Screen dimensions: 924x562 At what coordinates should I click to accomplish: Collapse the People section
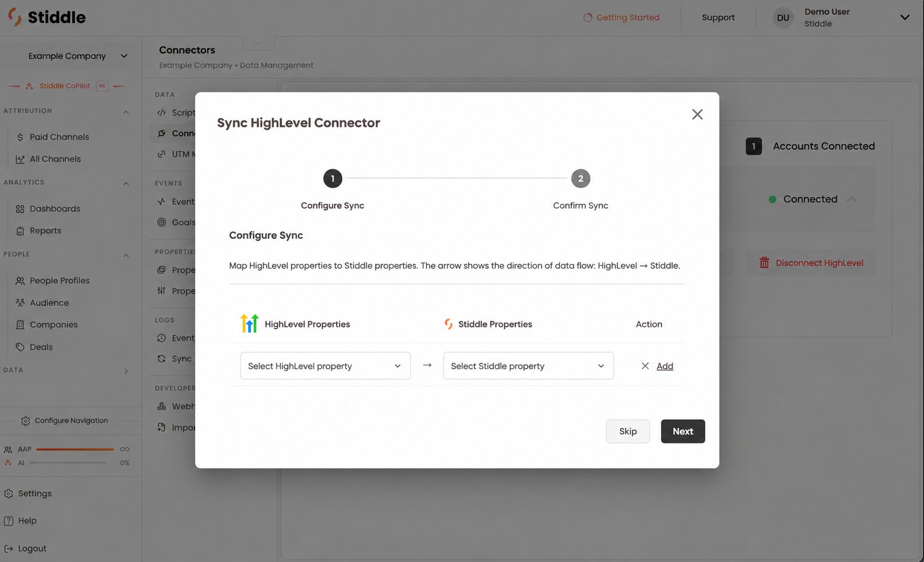(126, 255)
